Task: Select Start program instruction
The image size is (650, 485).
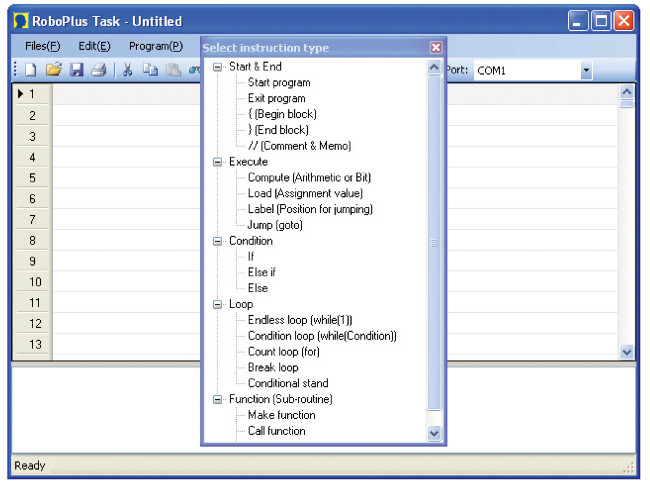Action: click(x=279, y=82)
